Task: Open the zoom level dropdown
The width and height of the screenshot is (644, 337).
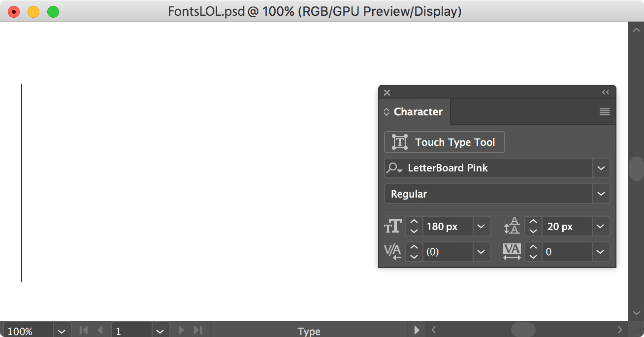Action: tap(62, 331)
